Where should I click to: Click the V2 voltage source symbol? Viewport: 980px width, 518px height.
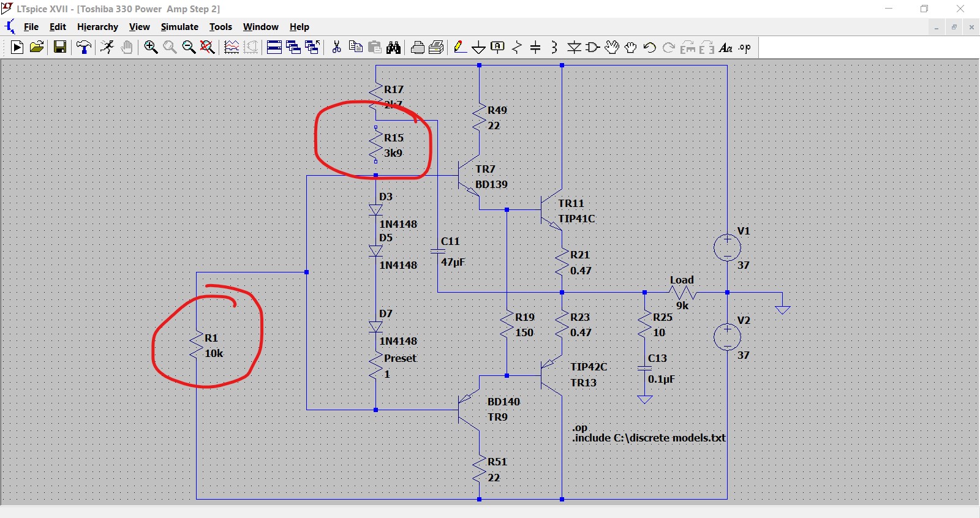pos(727,337)
